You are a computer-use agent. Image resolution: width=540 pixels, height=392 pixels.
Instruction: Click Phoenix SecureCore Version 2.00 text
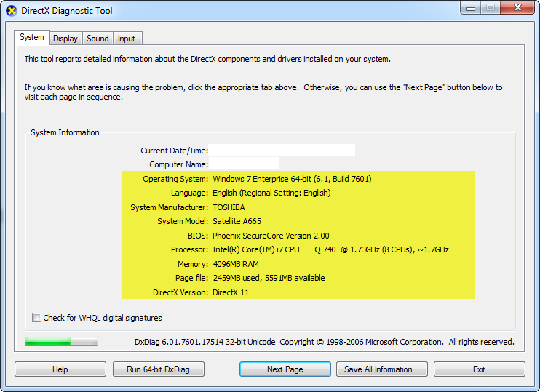click(x=271, y=236)
